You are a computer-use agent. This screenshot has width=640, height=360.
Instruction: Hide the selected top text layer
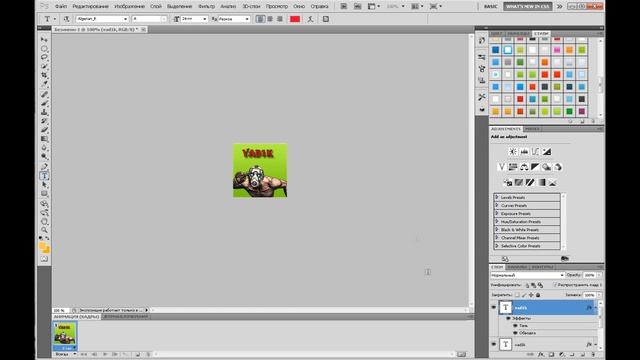click(x=493, y=307)
